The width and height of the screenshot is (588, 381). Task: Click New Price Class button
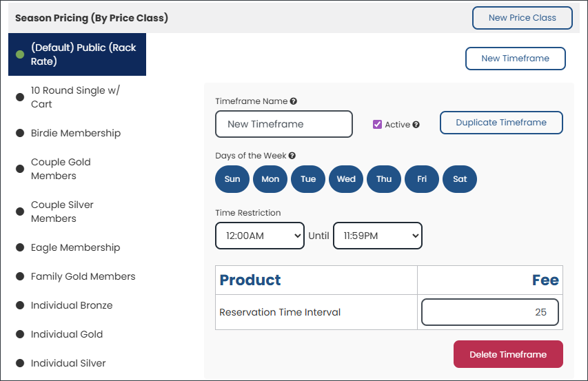tap(522, 18)
